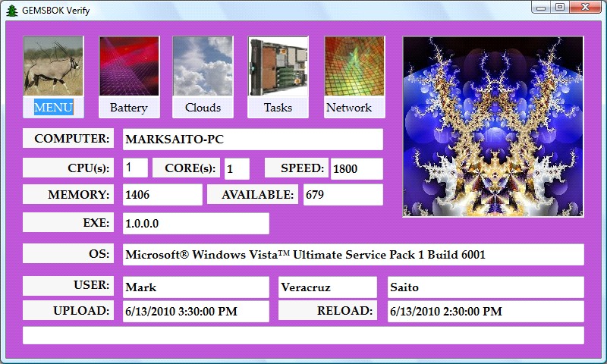Click the MEMORY: label
The height and width of the screenshot is (364, 607).
[x=68, y=194]
